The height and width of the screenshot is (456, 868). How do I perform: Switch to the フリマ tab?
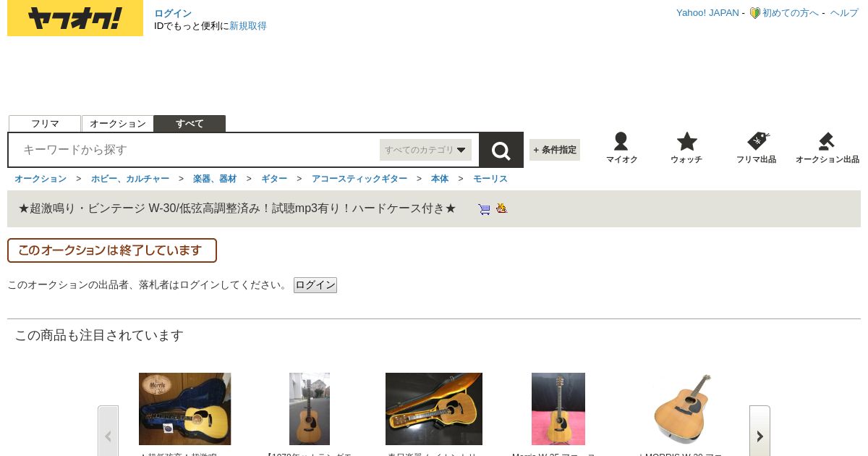[x=45, y=124]
